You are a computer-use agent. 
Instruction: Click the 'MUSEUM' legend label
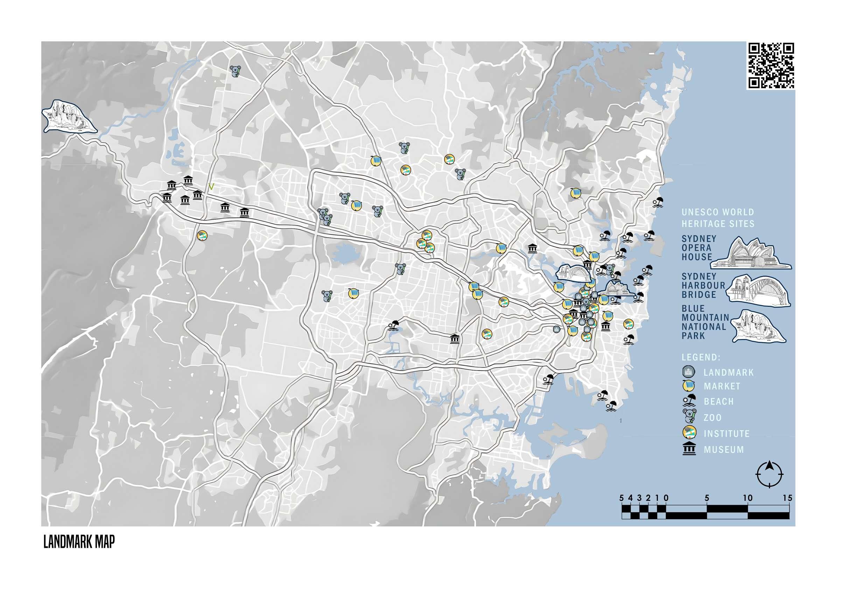723,449
